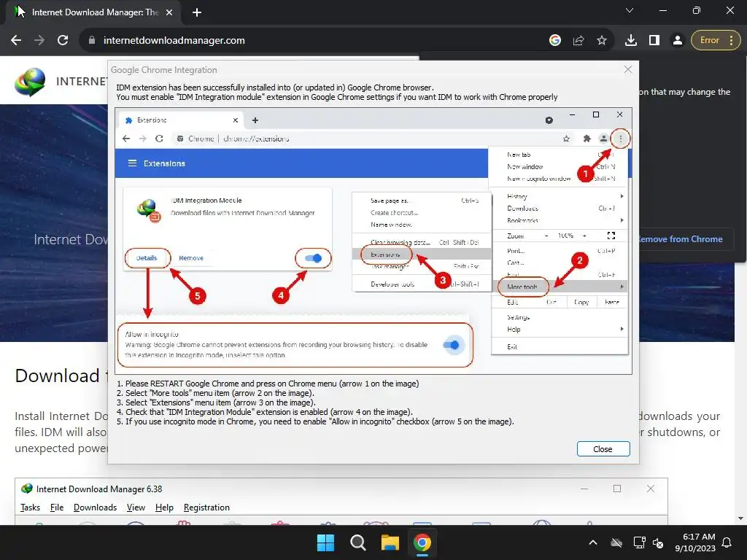The image size is (747, 560).
Task: Click the page scrollbar down arrow
Action: tap(740, 518)
